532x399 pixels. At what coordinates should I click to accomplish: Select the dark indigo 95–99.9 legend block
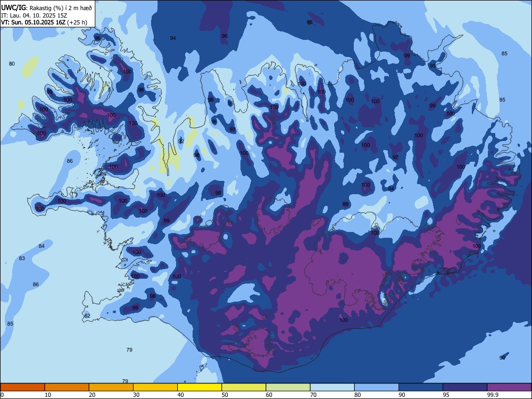465,387
